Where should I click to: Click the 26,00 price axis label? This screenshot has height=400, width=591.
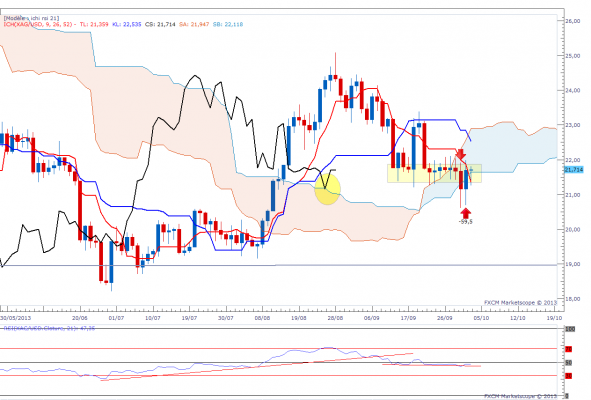coord(573,21)
